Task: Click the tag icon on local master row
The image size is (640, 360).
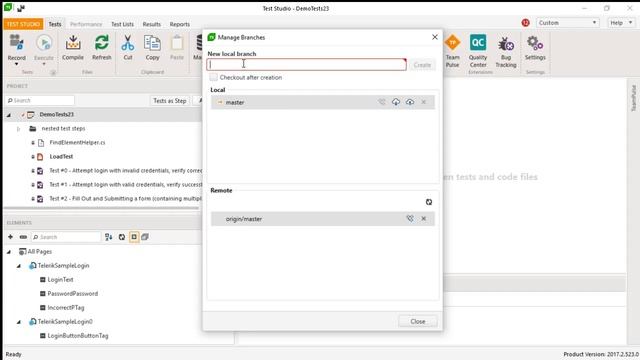Action: point(382,102)
